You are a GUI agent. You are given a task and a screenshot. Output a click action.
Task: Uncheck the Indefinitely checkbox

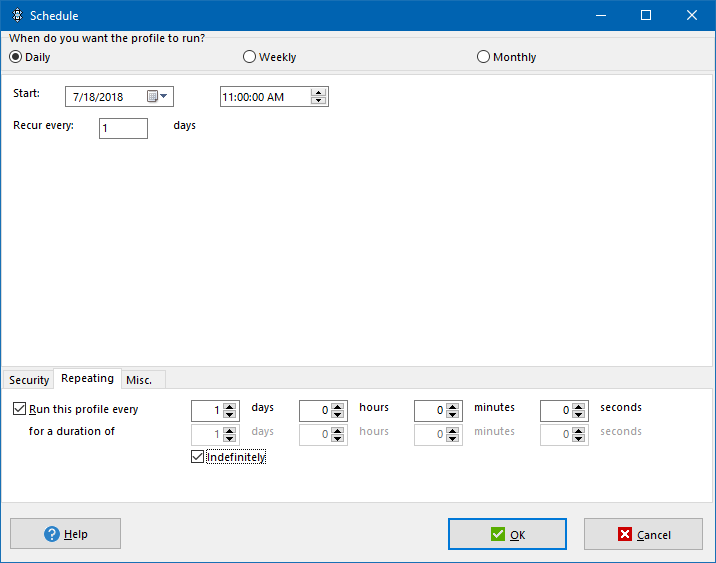tap(197, 457)
